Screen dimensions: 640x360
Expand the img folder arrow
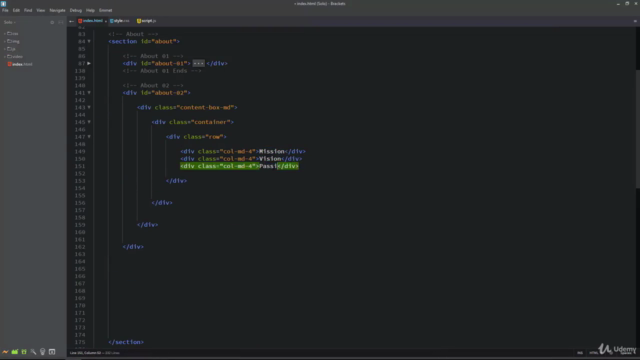(x=4, y=41)
